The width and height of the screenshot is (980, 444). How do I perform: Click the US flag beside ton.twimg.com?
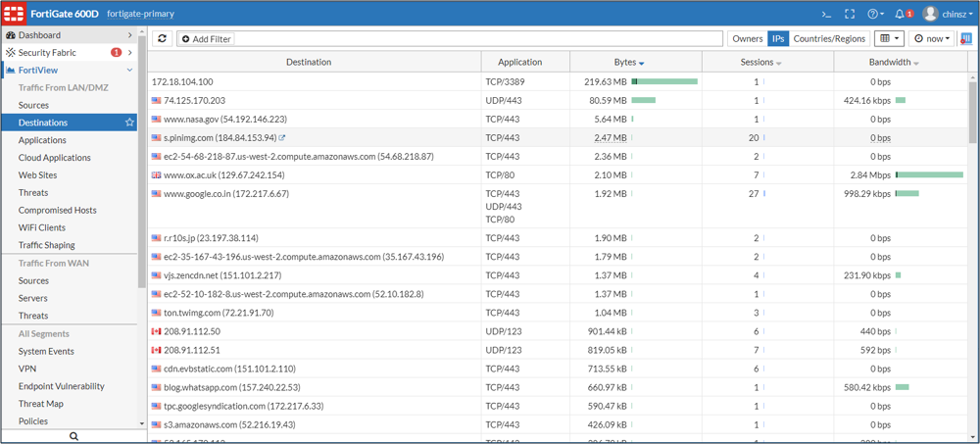[156, 313]
